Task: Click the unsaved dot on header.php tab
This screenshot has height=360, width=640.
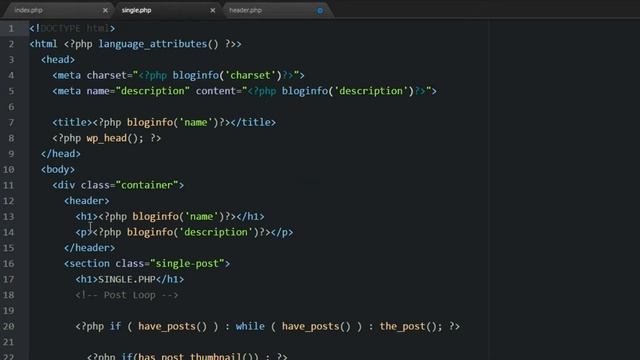Action: pyautogui.click(x=320, y=11)
